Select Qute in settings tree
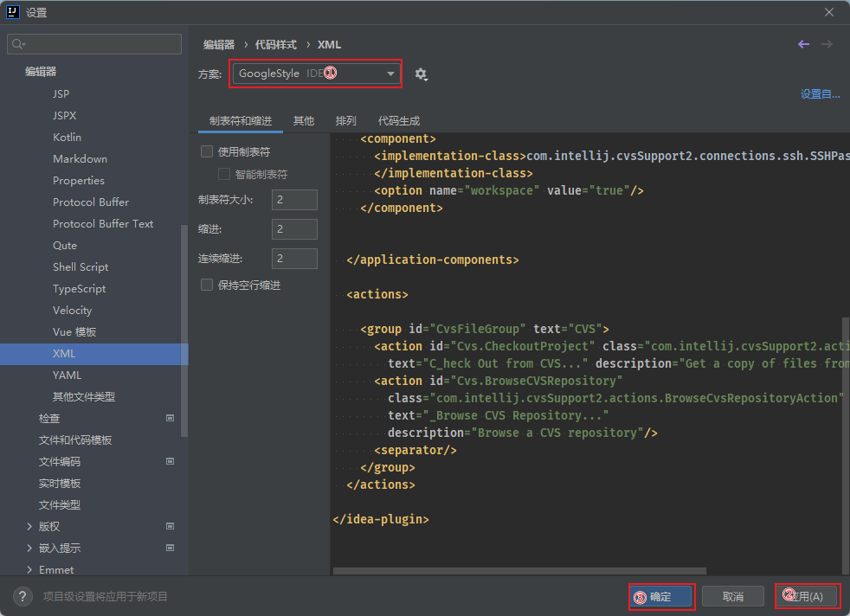Screen dimensions: 850x616 point(65,246)
